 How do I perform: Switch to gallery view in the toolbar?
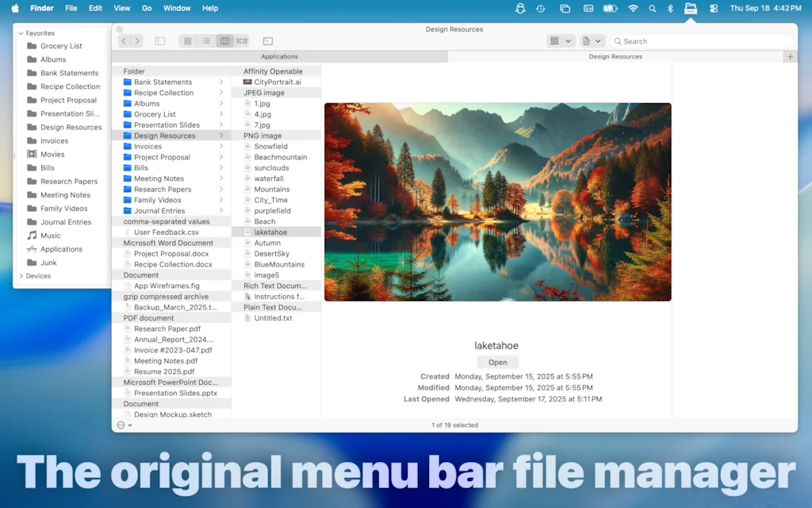pos(241,40)
